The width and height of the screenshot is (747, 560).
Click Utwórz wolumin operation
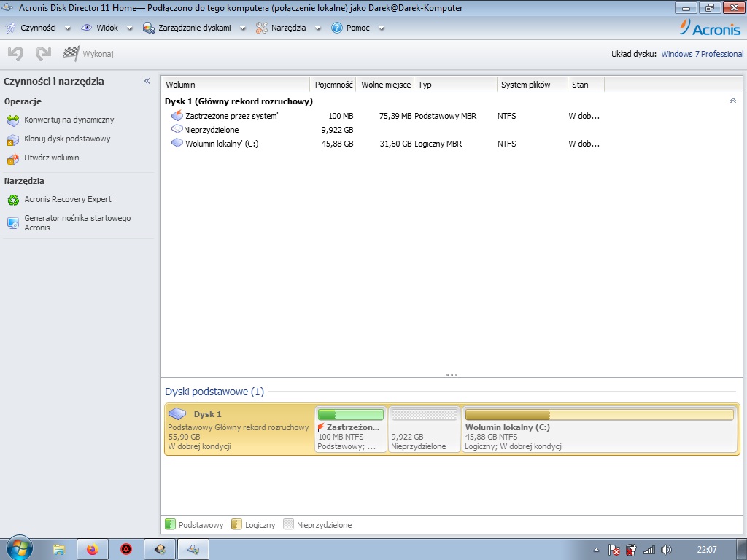(x=52, y=157)
